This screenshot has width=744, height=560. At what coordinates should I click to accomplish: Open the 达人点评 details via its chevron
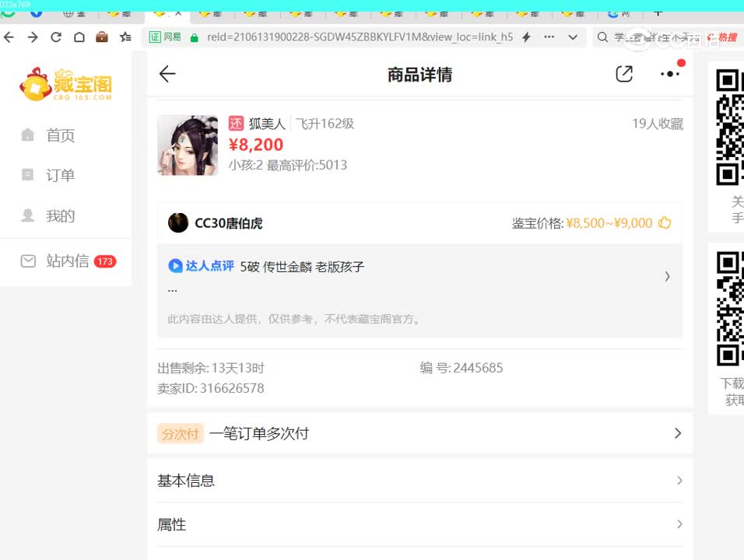(667, 276)
